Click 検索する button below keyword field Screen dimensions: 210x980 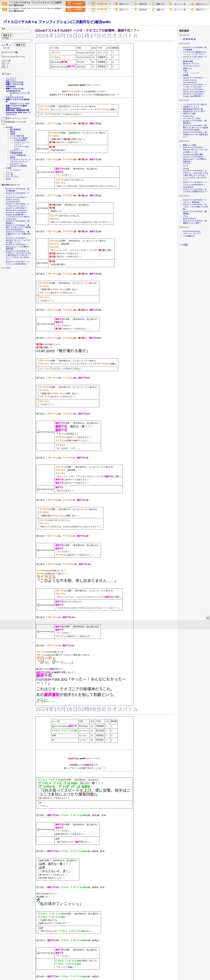[x=7, y=35]
